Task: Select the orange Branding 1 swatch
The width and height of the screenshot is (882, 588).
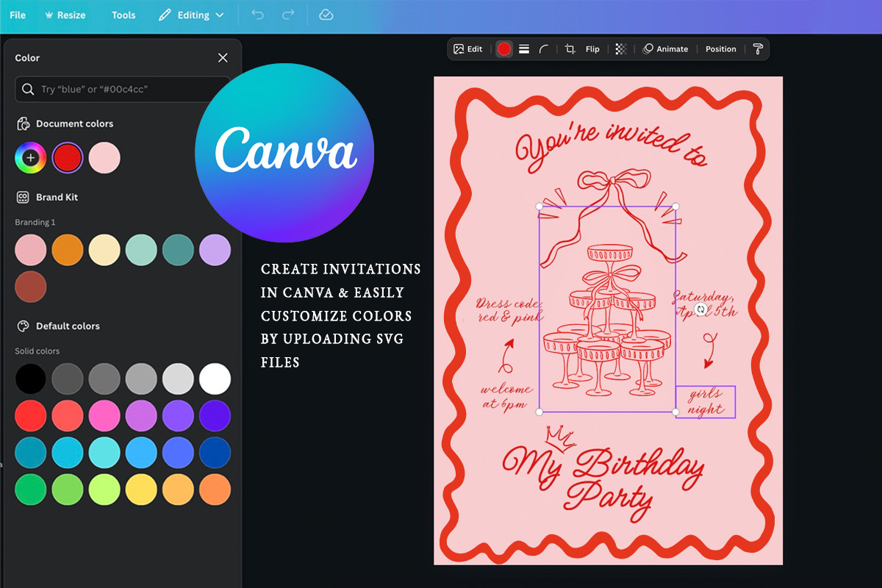Action: [x=68, y=250]
